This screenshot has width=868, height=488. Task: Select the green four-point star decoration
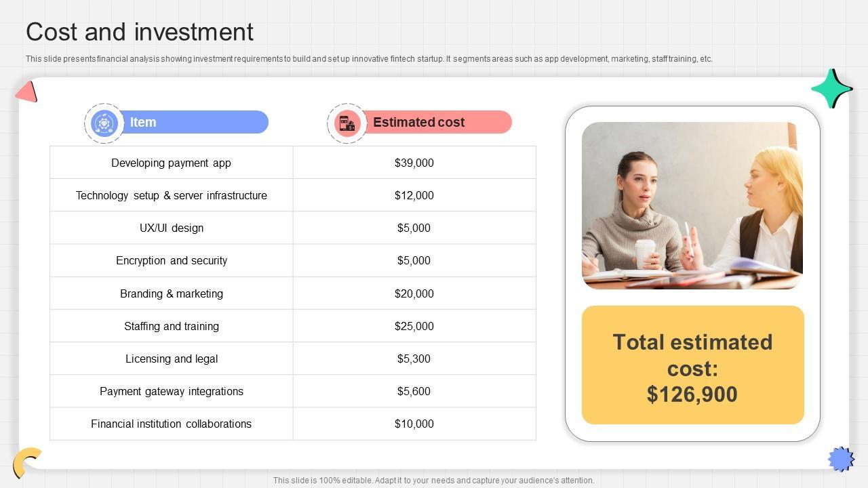coord(831,89)
